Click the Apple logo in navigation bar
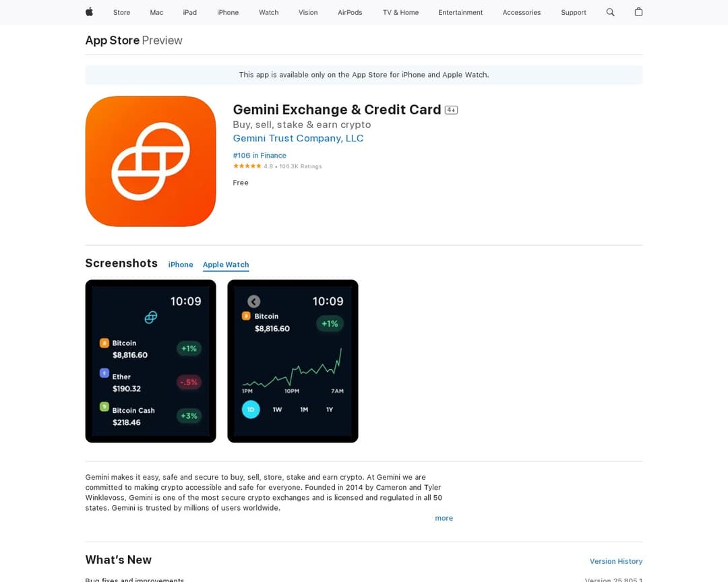Viewport: 728px width, 582px height. click(89, 12)
